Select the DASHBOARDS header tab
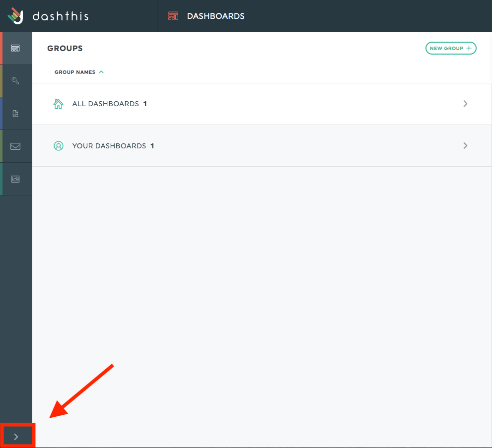The width and height of the screenshot is (492, 448). 215,16
